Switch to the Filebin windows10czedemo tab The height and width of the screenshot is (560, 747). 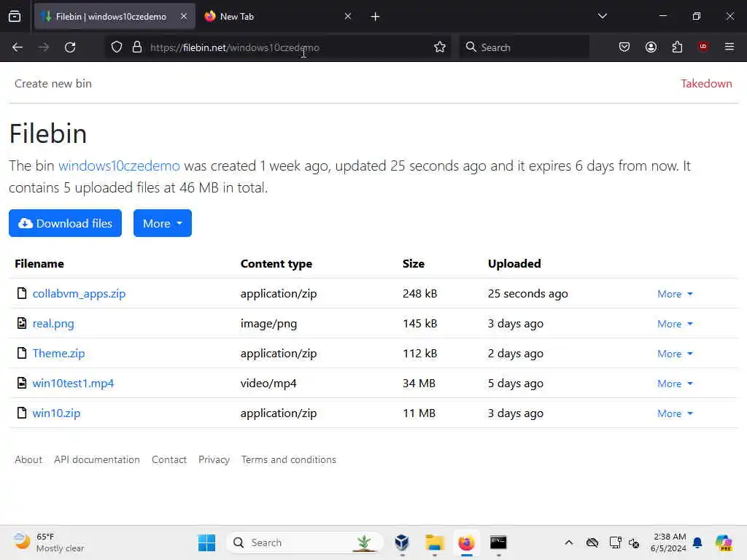tap(115, 16)
